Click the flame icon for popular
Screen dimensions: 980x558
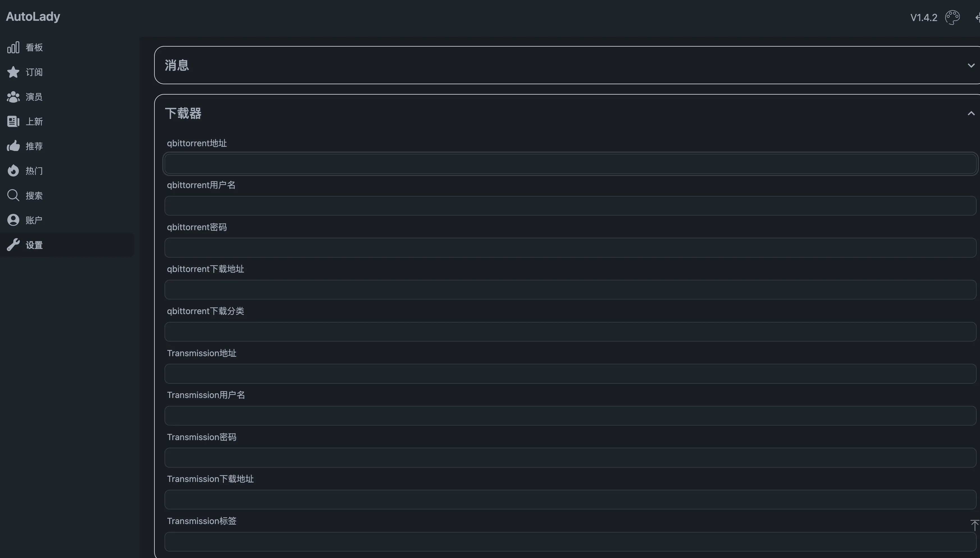coord(13,171)
